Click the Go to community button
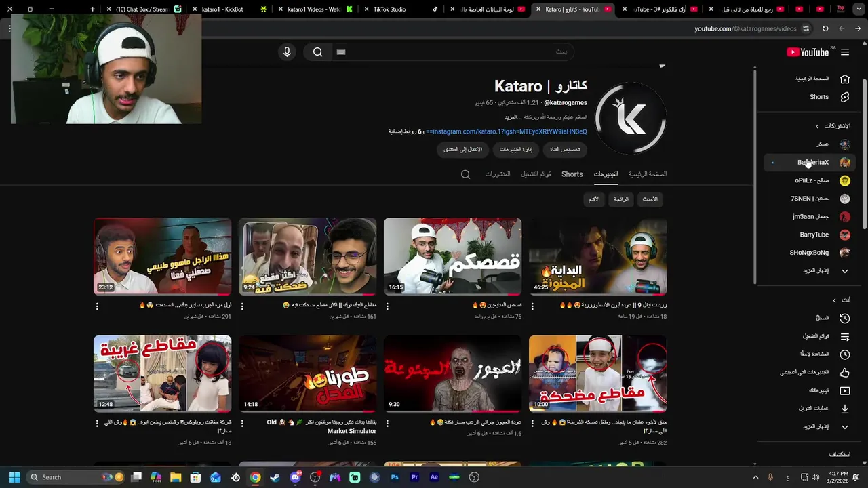 click(462, 149)
